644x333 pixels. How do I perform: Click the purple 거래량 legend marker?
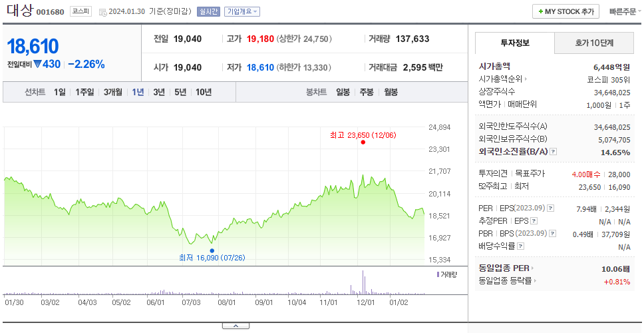(438, 274)
